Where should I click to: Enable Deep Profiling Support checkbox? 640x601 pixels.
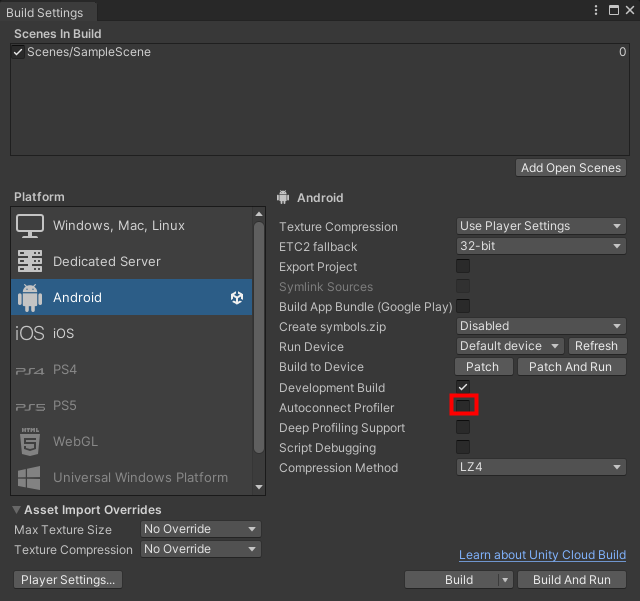463,427
